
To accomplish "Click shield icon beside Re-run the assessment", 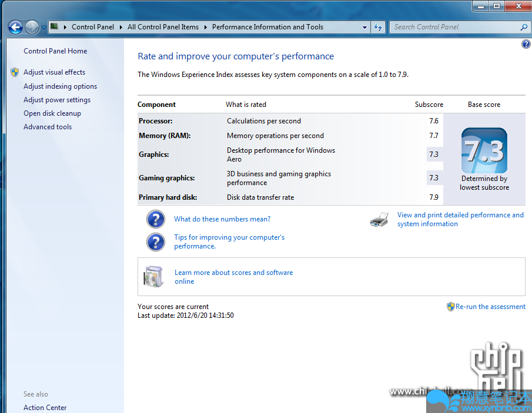I will [x=450, y=307].
